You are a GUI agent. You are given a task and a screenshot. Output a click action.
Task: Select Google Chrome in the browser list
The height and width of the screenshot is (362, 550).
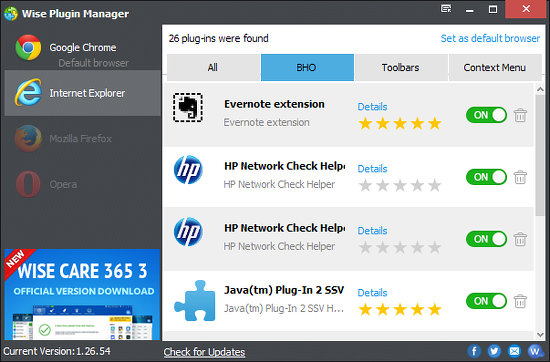point(82,47)
